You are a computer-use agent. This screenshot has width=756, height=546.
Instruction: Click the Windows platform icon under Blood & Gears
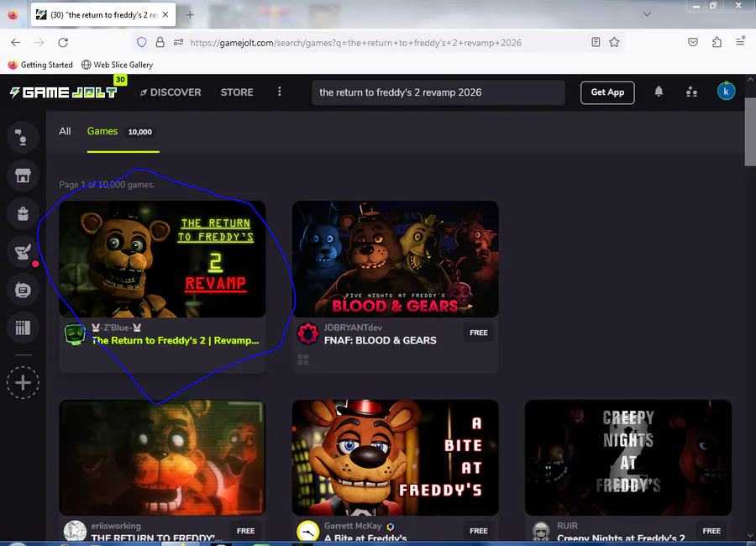[302, 360]
